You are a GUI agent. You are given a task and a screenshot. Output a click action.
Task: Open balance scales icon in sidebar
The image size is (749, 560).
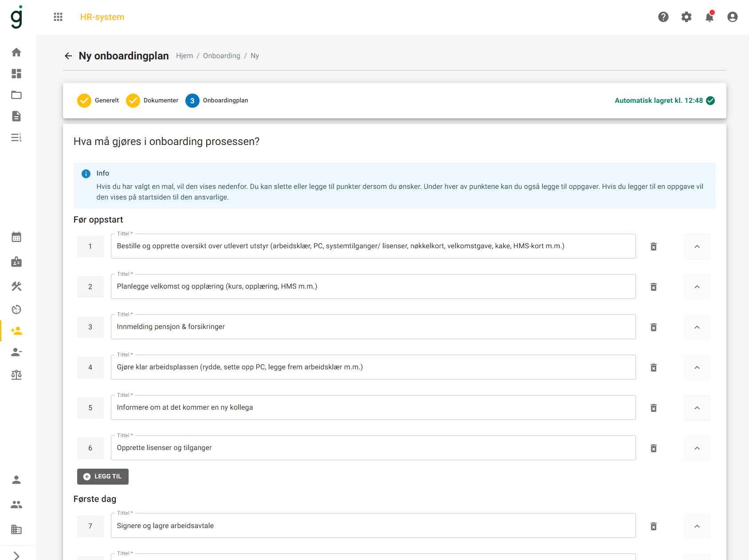click(16, 375)
